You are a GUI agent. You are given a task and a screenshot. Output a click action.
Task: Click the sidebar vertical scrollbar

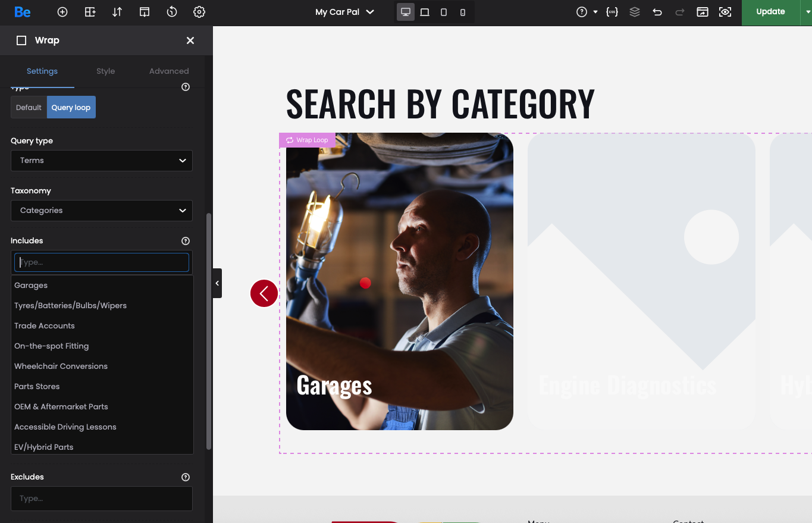tap(209, 331)
